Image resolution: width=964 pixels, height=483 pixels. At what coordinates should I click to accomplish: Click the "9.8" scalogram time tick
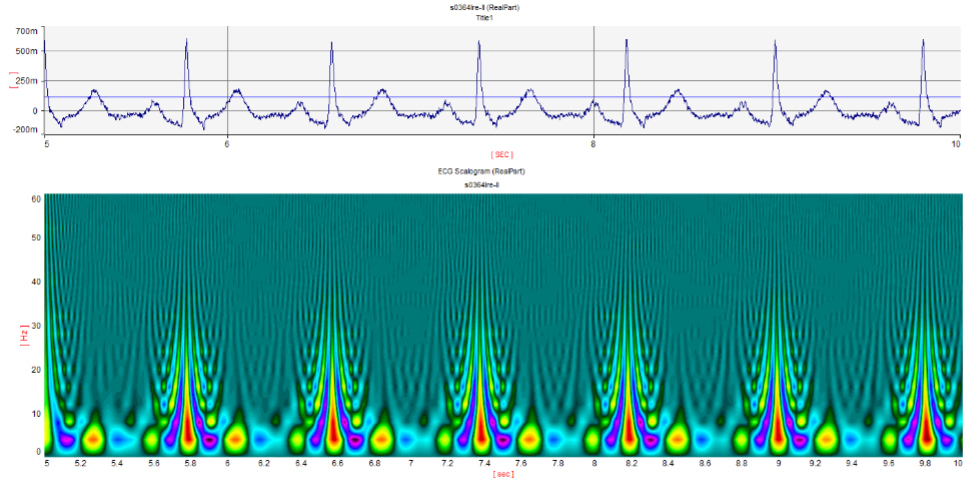coord(924,463)
